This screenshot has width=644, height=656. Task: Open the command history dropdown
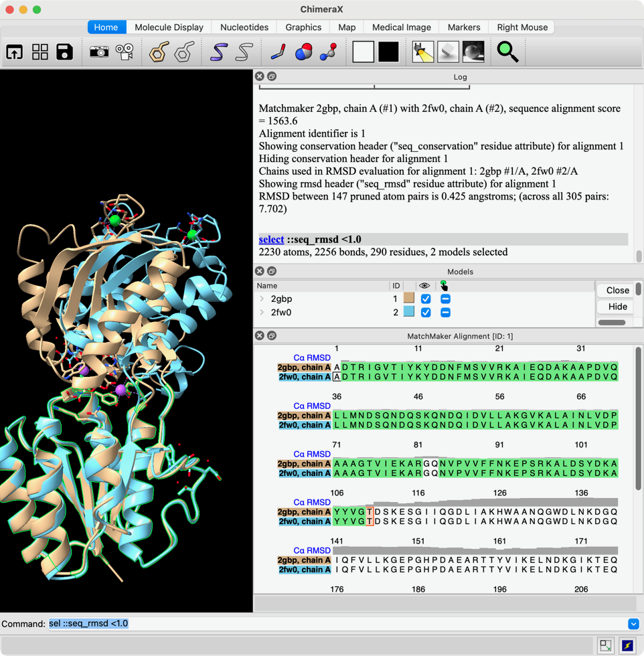(x=633, y=624)
